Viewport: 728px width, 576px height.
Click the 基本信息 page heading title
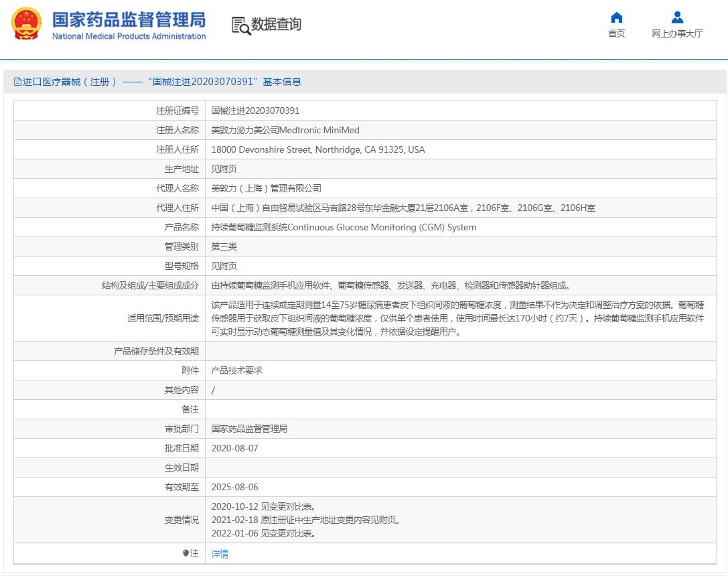tap(157, 82)
